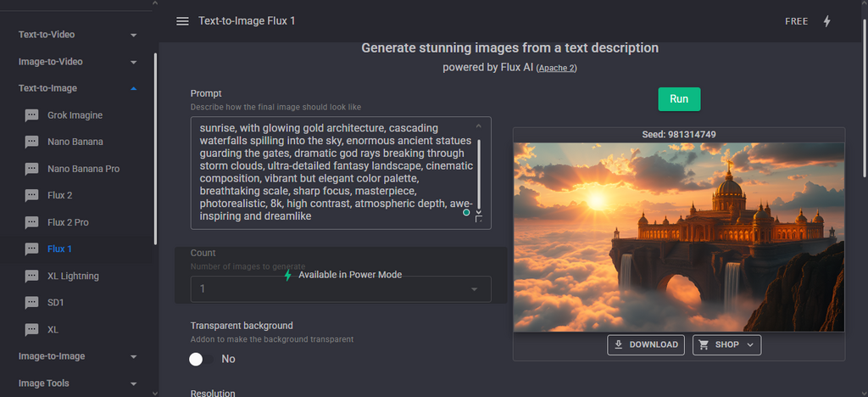Toggle the Transparent background switch
This screenshot has height=397, width=868.
(x=201, y=360)
